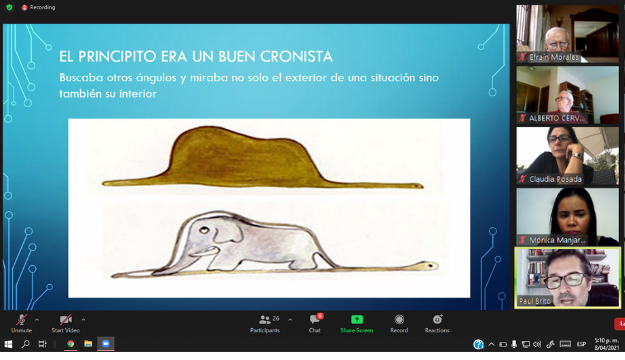Open the clock showing 5:10 p. m.

click(x=606, y=344)
